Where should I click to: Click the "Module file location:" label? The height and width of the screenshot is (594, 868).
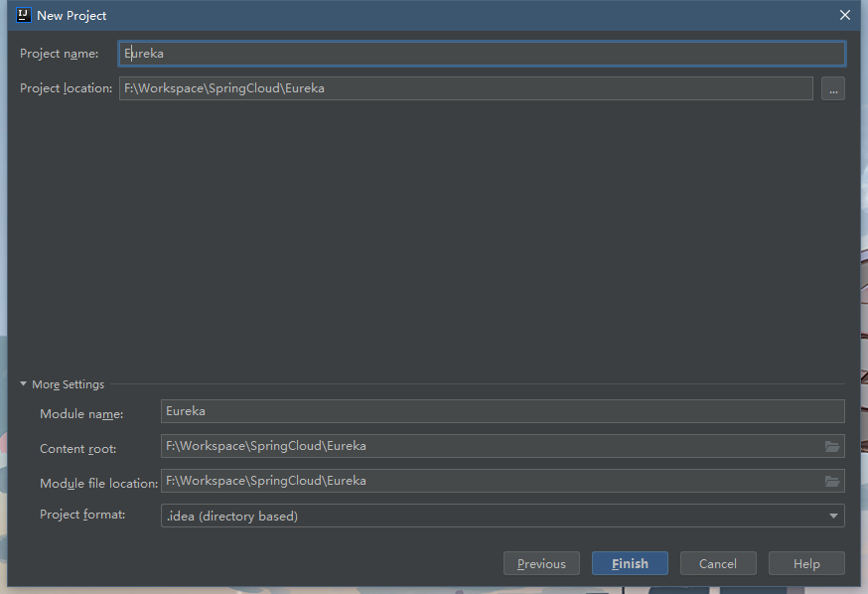[x=98, y=484]
